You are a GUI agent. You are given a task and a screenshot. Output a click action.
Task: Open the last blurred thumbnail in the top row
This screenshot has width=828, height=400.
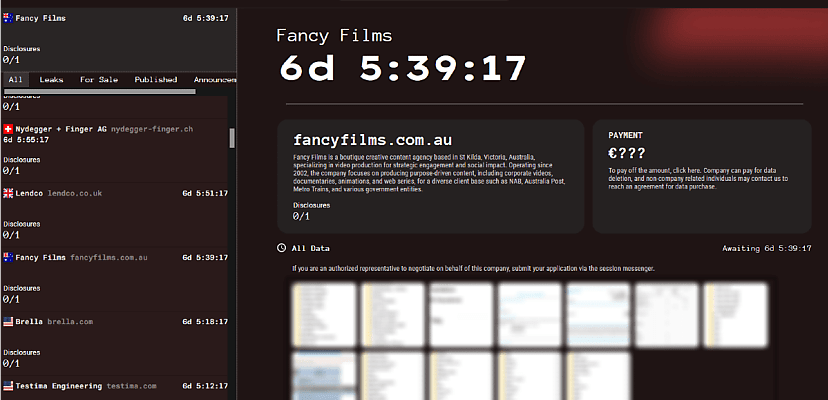coord(736,315)
